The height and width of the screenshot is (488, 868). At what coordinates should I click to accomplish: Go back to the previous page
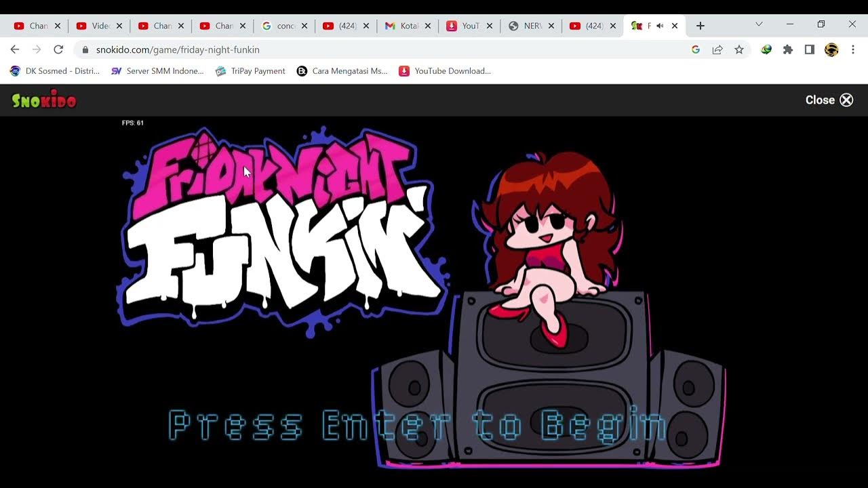click(15, 49)
